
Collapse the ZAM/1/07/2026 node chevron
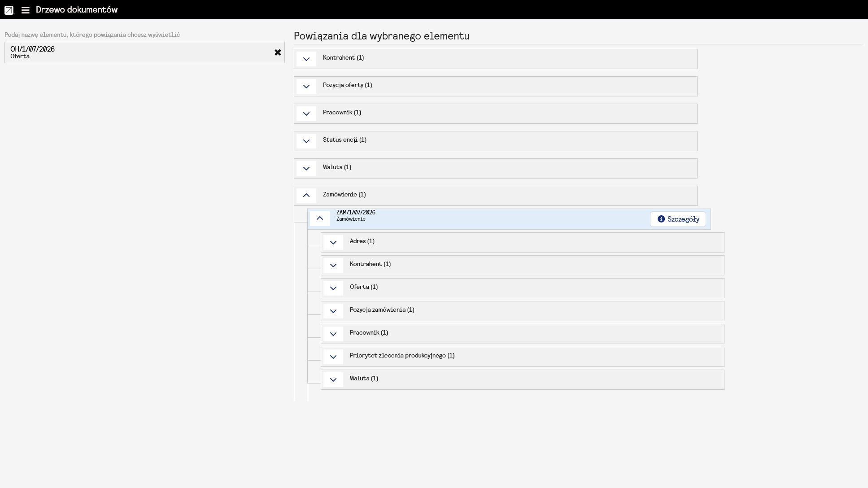coord(320,218)
